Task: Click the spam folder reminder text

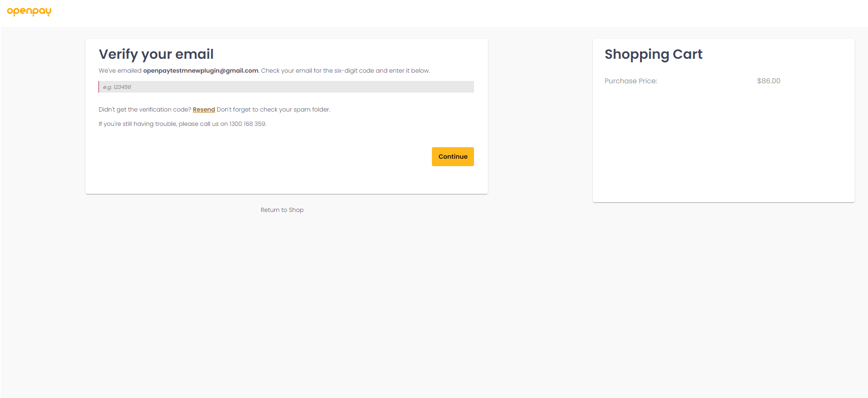Action: pyautogui.click(x=273, y=110)
